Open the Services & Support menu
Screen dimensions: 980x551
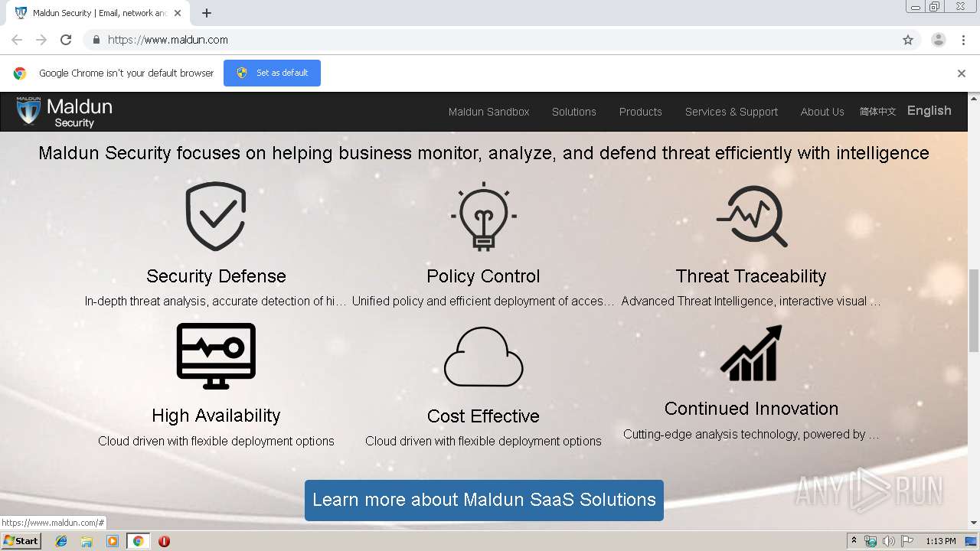pyautogui.click(x=731, y=112)
